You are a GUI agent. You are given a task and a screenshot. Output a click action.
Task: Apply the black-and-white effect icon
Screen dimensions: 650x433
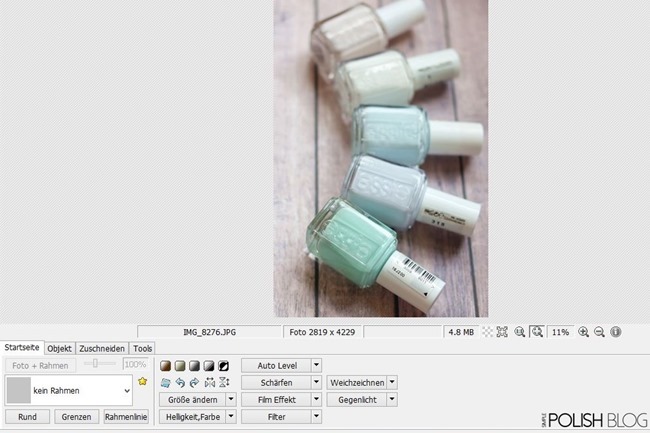(x=209, y=365)
